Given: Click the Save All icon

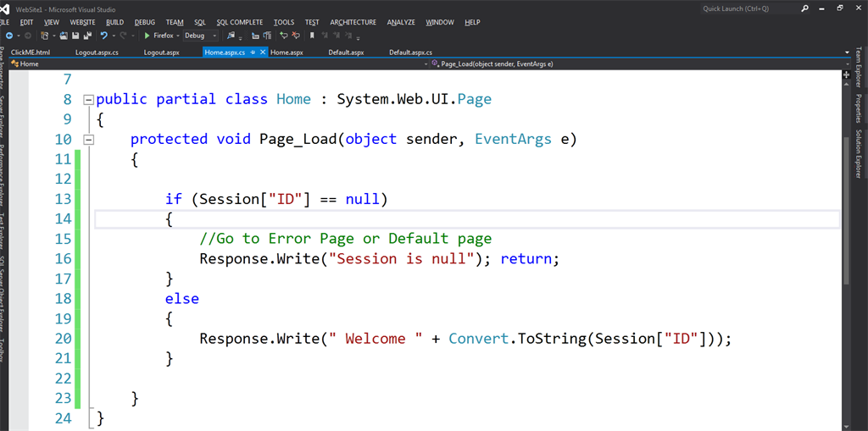Looking at the screenshot, I should coord(87,36).
